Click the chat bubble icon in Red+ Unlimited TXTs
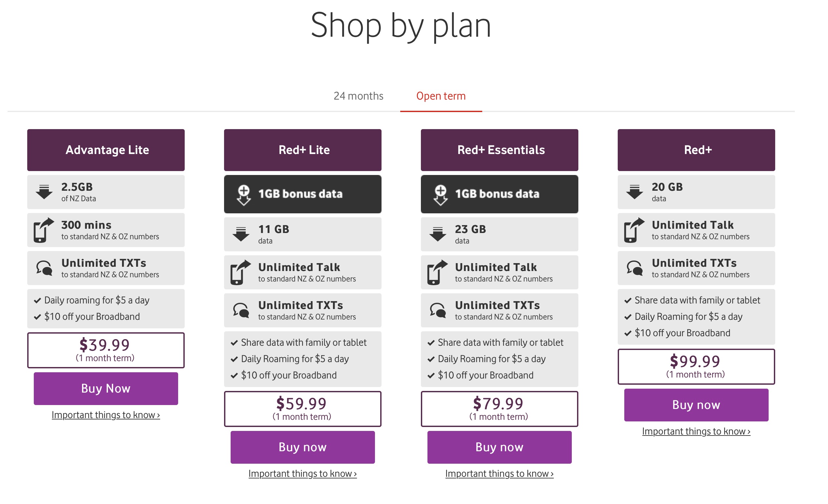828x504 pixels. coord(634,268)
